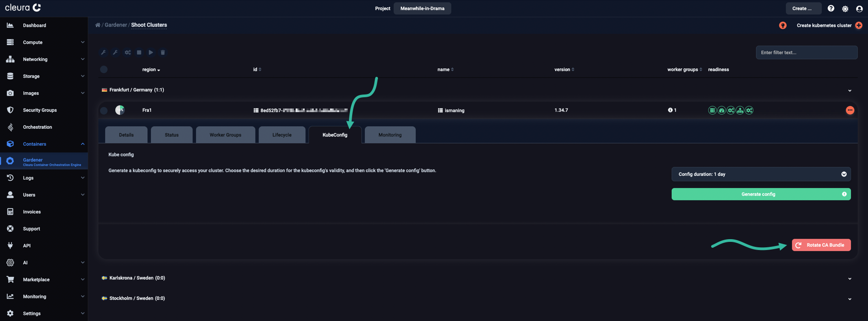Click the play (wake up) toolbar icon
This screenshot has width=868, height=321.
151,52
